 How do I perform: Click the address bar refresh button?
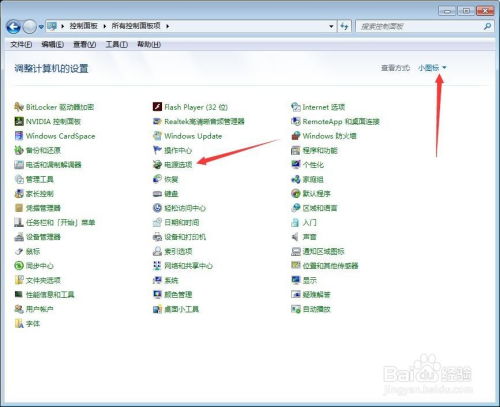click(x=344, y=26)
